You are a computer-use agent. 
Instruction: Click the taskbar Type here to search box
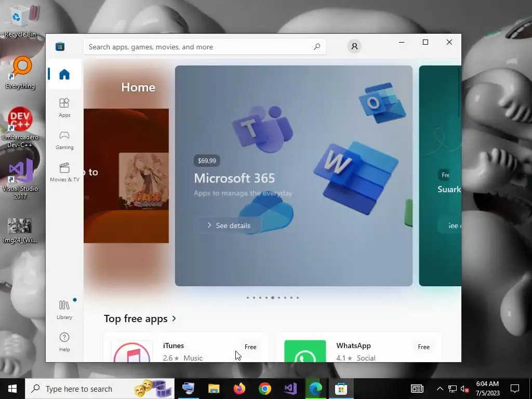(100, 389)
